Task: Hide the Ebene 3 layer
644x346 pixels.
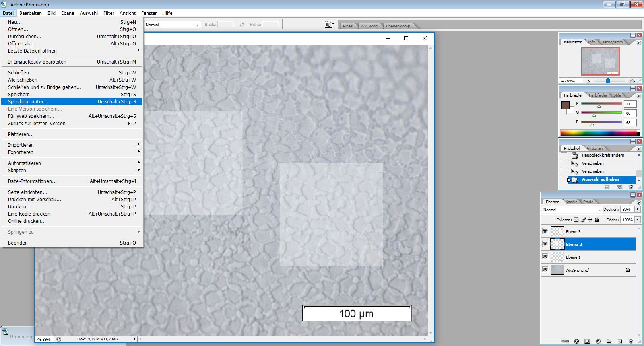Action: click(x=545, y=231)
